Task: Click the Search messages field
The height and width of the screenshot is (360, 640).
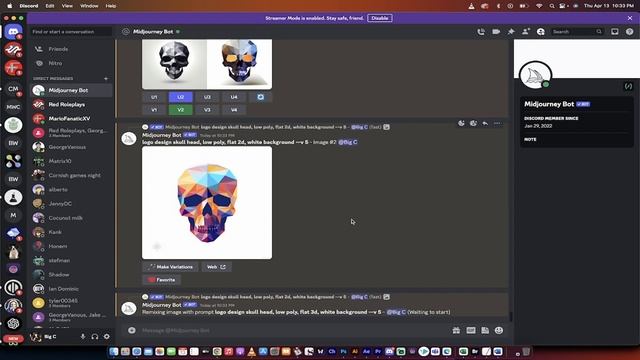Action: 577,31
